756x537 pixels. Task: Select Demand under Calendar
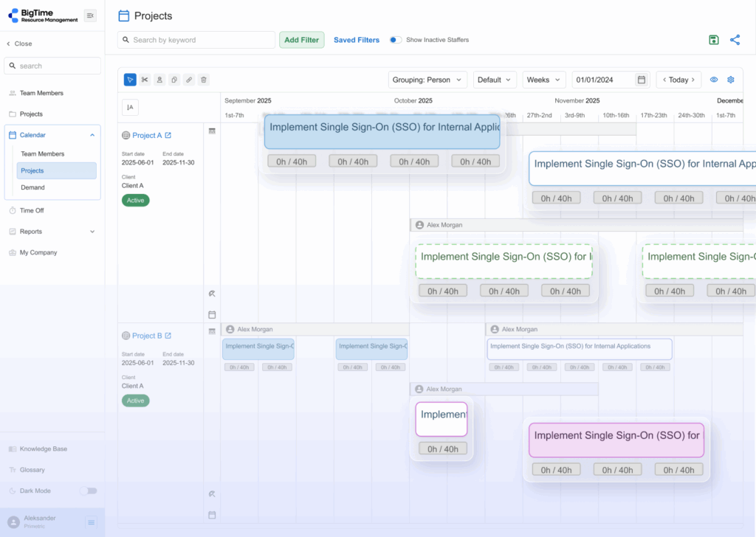(32, 187)
